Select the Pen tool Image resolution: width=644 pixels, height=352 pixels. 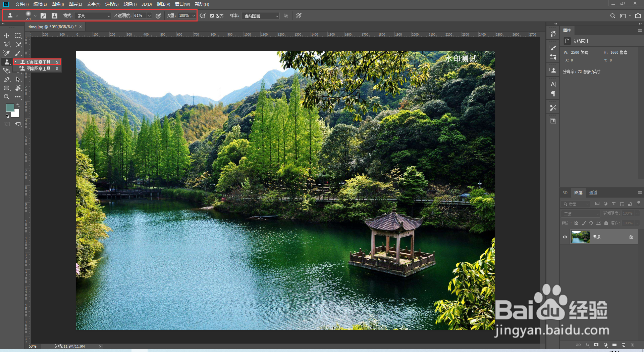point(6,79)
